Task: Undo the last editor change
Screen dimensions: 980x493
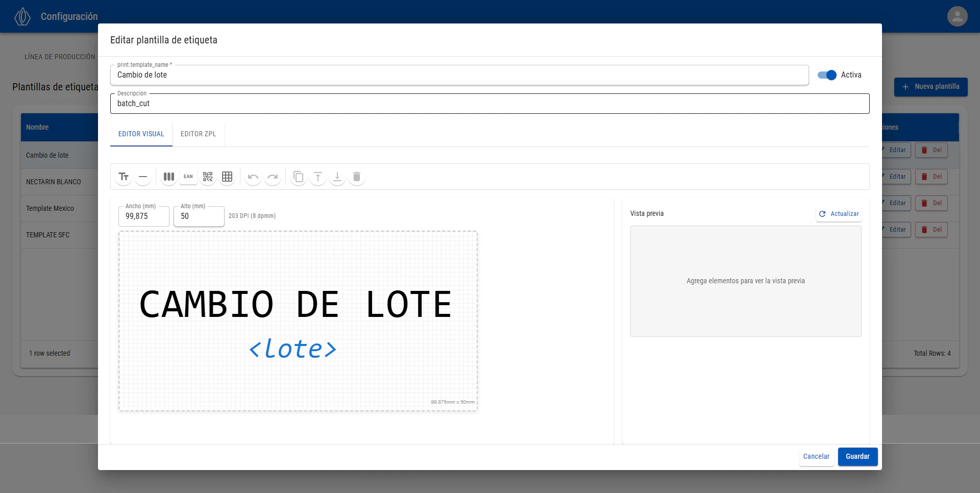Action: point(253,177)
